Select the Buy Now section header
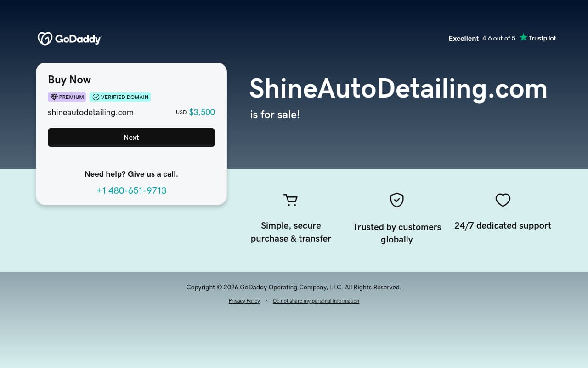 (69, 80)
